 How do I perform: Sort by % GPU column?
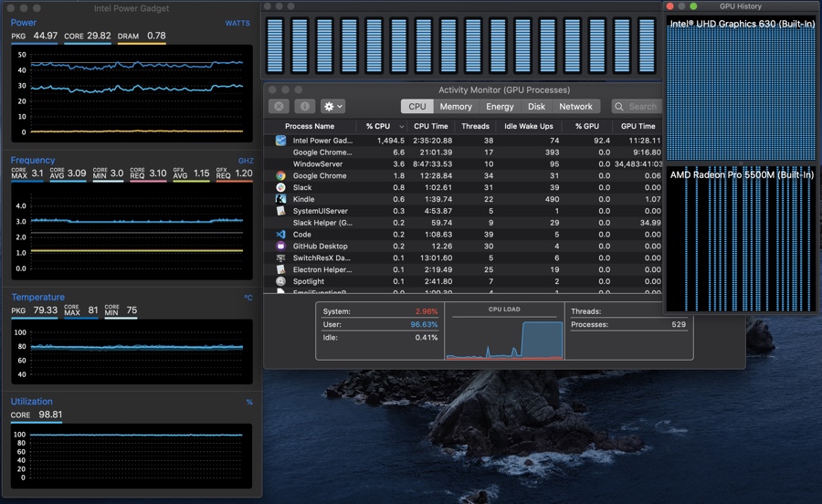pyautogui.click(x=586, y=126)
